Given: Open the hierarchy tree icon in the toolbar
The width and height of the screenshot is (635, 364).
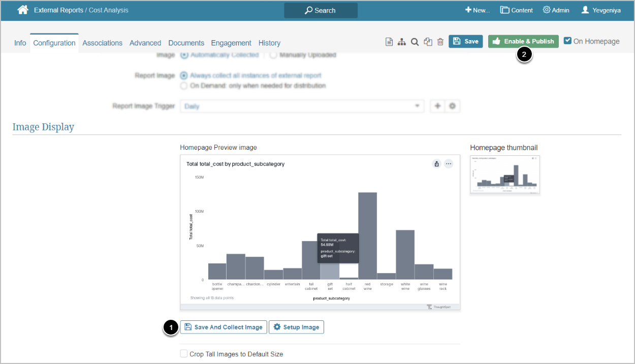Looking at the screenshot, I should (x=402, y=42).
